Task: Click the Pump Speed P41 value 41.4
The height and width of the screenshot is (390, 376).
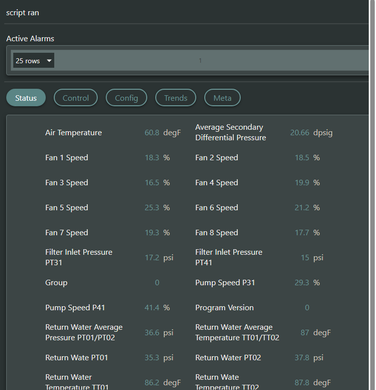Action: 152,308
